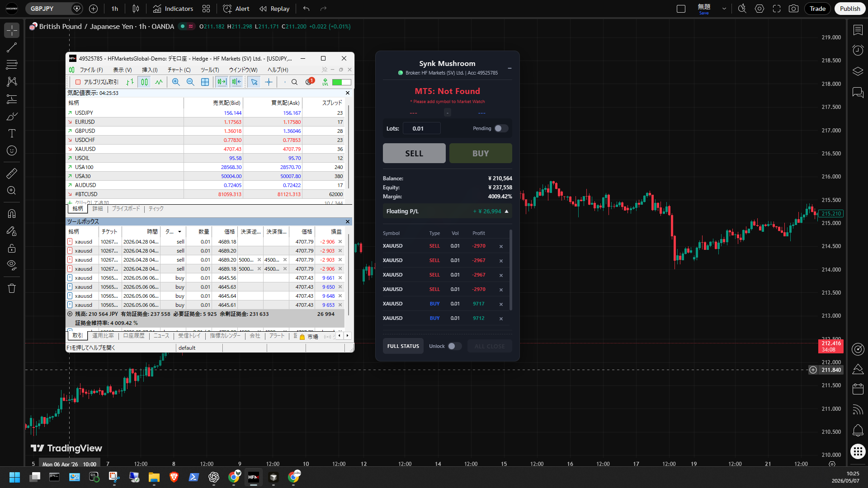Open the チャート(C) menu in MT5
The height and width of the screenshot is (488, 868).
(179, 70)
